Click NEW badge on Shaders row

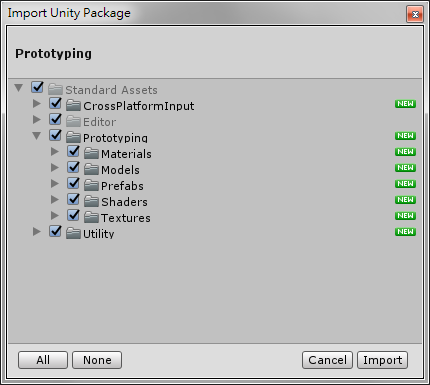click(405, 200)
